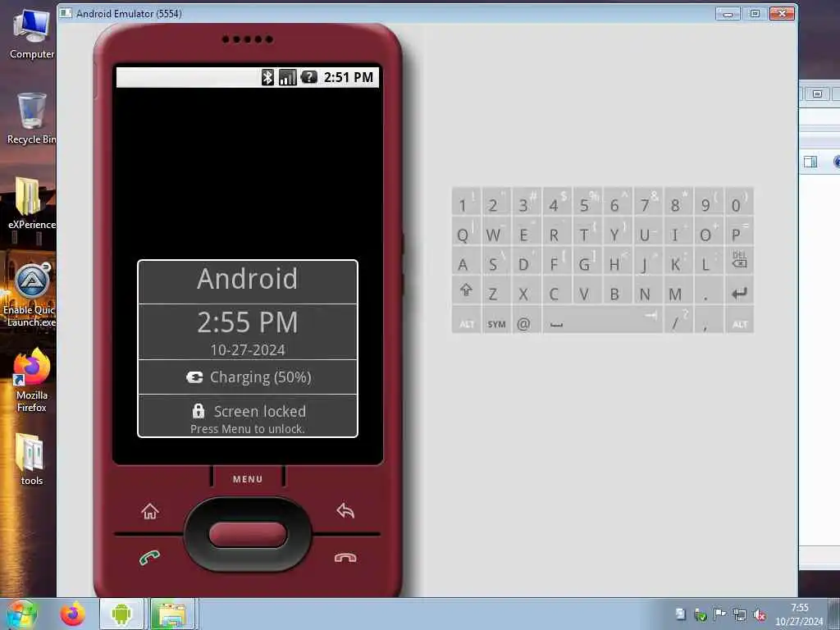Click the Enter return key on keyboard
This screenshot has height=630, width=840.
739,291
